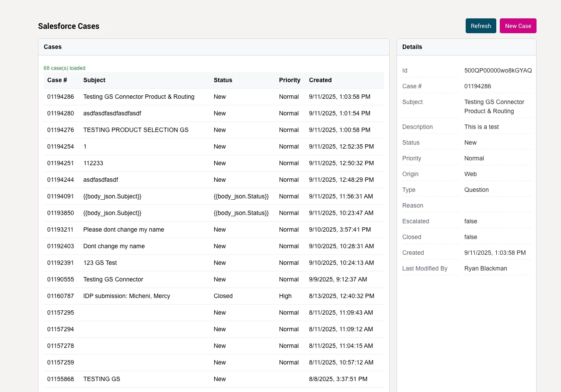This screenshot has width=561, height=392.
Task: Open the TESTING PRODUCT SELECTION GS case
Action: point(214,130)
